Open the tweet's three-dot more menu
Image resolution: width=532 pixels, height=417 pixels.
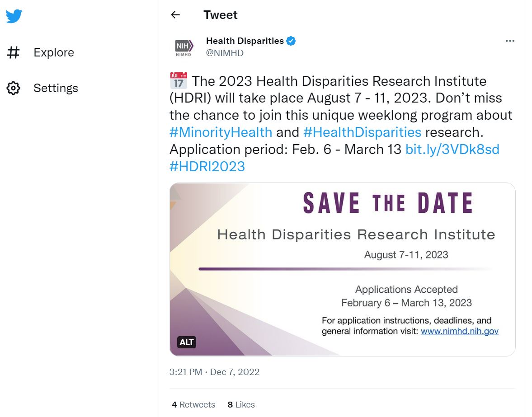tap(510, 41)
